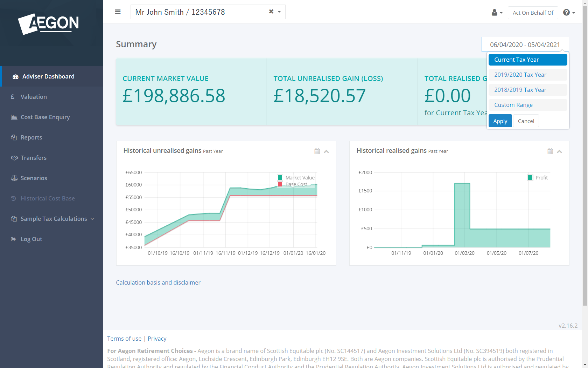This screenshot has height=368, width=588.
Task: Apply the selected date range
Action: tap(500, 121)
